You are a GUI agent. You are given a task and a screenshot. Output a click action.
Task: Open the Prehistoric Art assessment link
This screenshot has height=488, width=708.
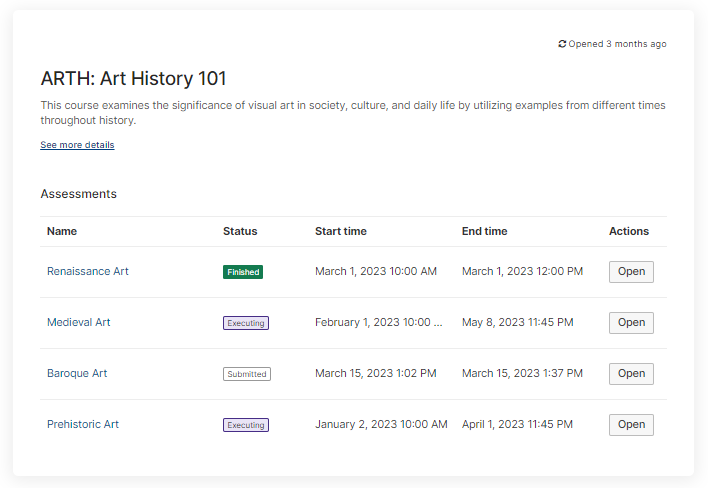[83, 424]
